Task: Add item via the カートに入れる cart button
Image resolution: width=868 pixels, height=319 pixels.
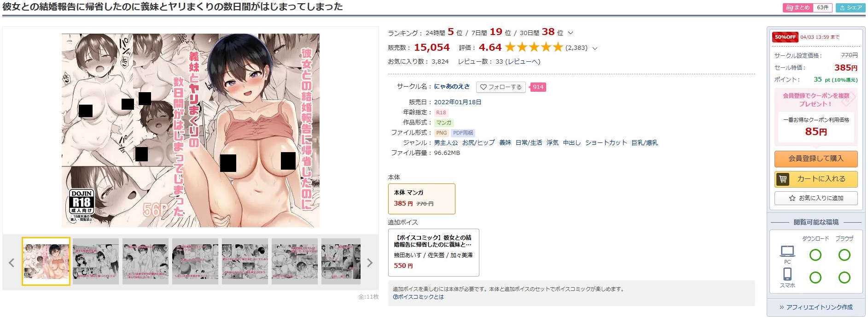Action: [816, 179]
